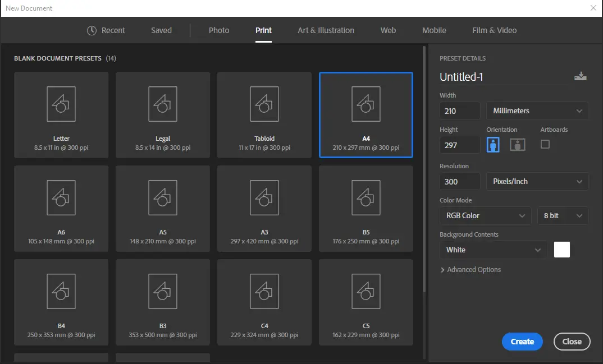Open the 8 bit depth dropdown
603x364 pixels.
[563, 216]
